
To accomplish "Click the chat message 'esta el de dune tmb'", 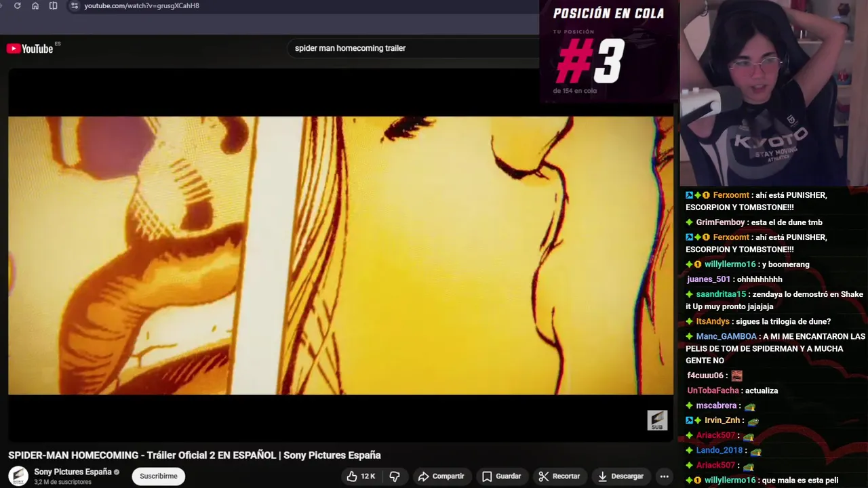I will click(x=786, y=222).
